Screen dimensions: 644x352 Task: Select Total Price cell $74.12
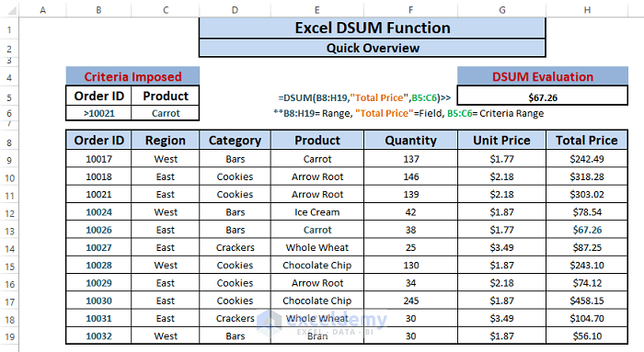(x=587, y=283)
